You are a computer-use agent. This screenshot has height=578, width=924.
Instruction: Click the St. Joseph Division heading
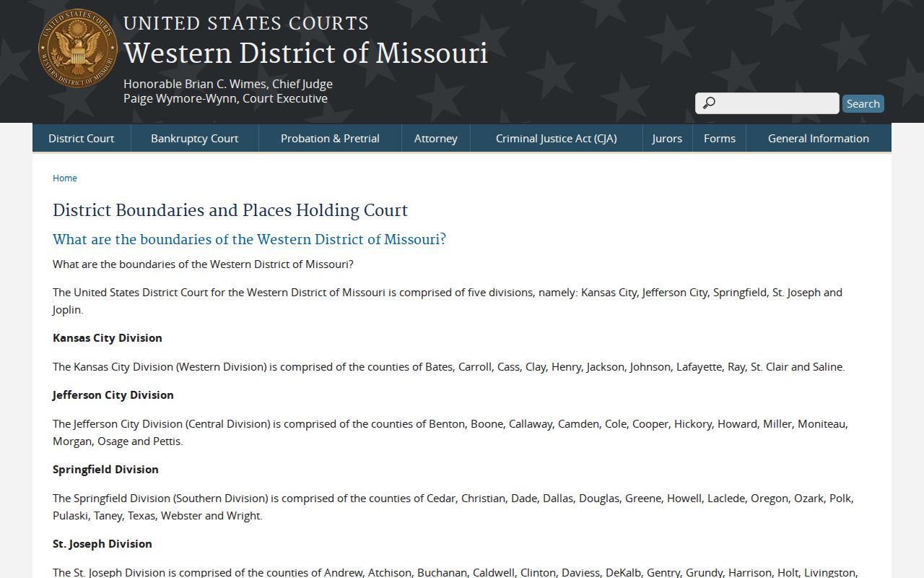pyautogui.click(x=103, y=543)
